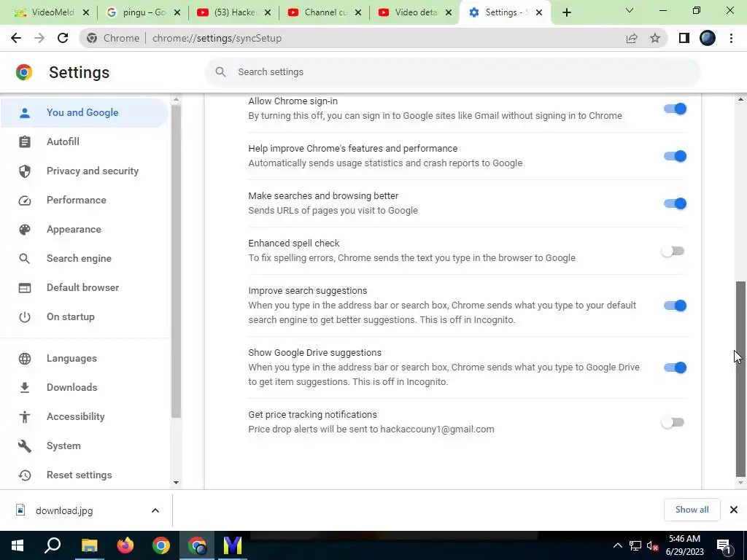
Task: Open Appearance settings
Action: [x=84, y=230]
